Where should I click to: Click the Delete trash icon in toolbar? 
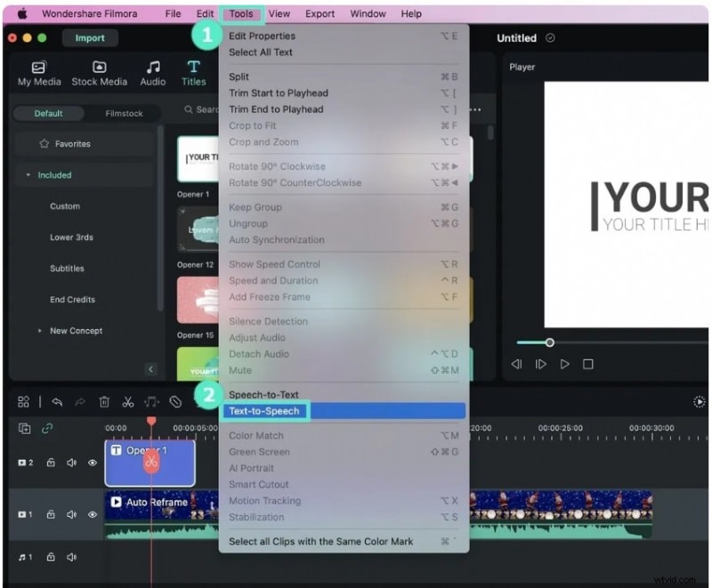[x=104, y=402]
